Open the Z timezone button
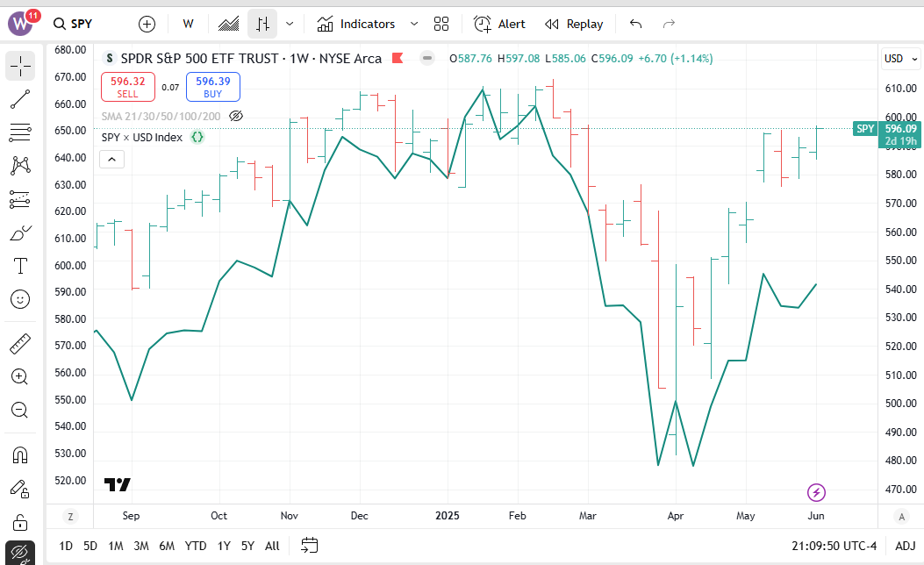Viewport: 924px width, 565px height. click(x=71, y=517)
